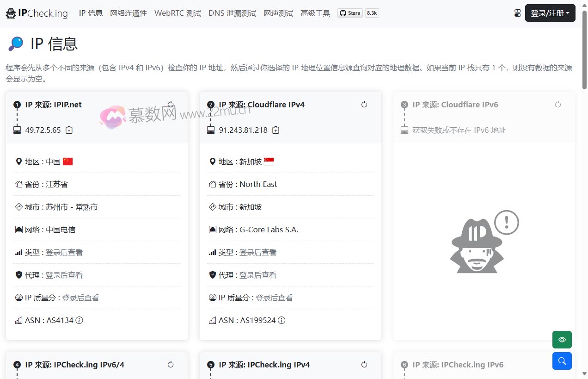Click the info icon beside AS199524
The width and height of the screenshot is (588, 379).
(282, 320)
